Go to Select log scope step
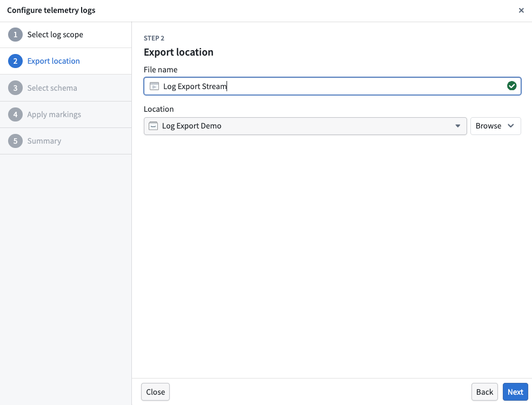Image resolution: width=532 pixels, height=405 pixels. pyautogui.click(x=55, y=35)
